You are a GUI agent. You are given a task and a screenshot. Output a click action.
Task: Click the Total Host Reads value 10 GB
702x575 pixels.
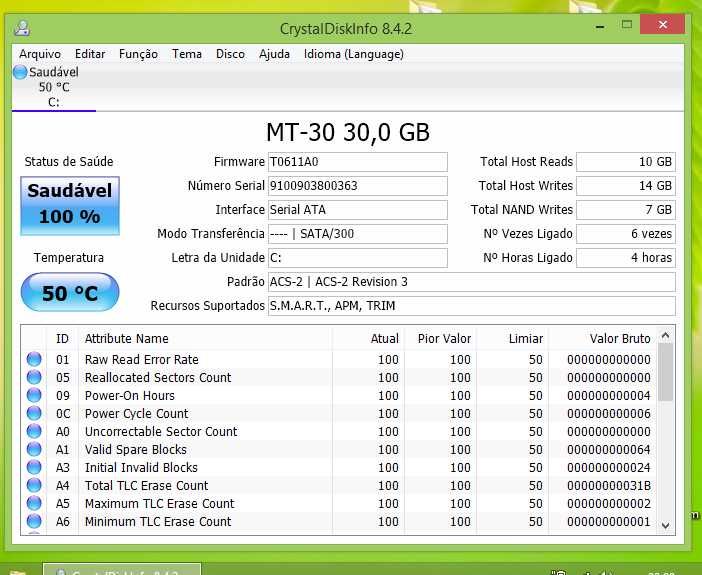pyautogui.click(x=626, y=162)
